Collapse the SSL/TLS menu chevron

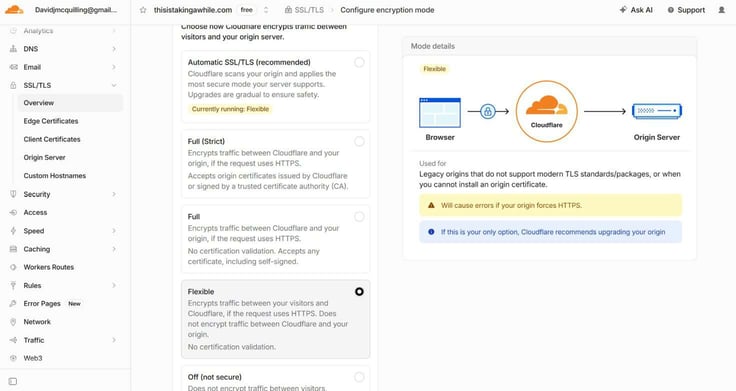pos(114,85)
